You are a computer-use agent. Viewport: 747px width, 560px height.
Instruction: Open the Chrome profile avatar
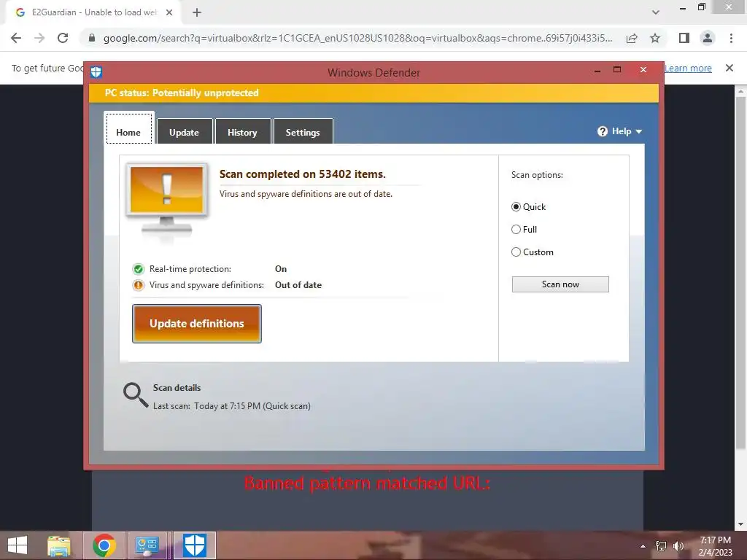[x=708, y=38]
